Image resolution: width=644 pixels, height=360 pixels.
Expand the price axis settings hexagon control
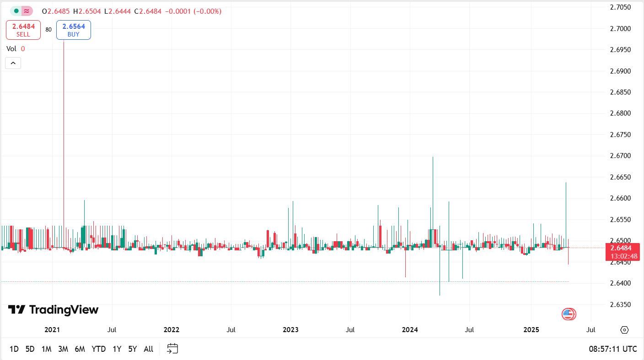[625, 330]
